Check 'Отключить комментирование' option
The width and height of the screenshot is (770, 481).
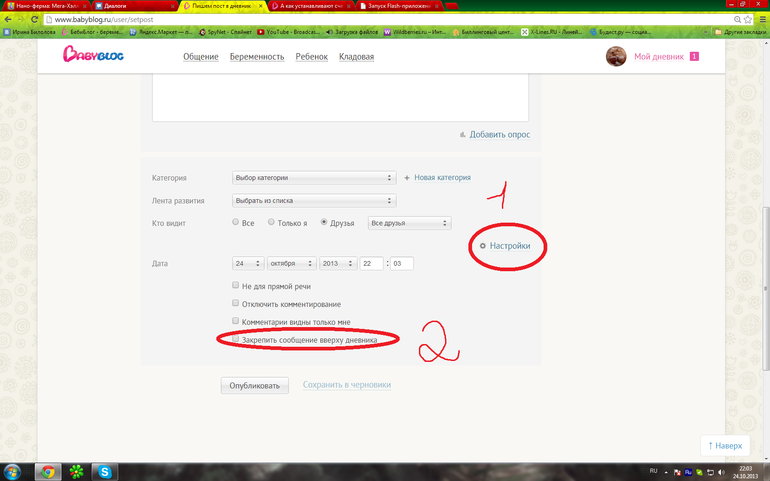click(x=235, y=303)
